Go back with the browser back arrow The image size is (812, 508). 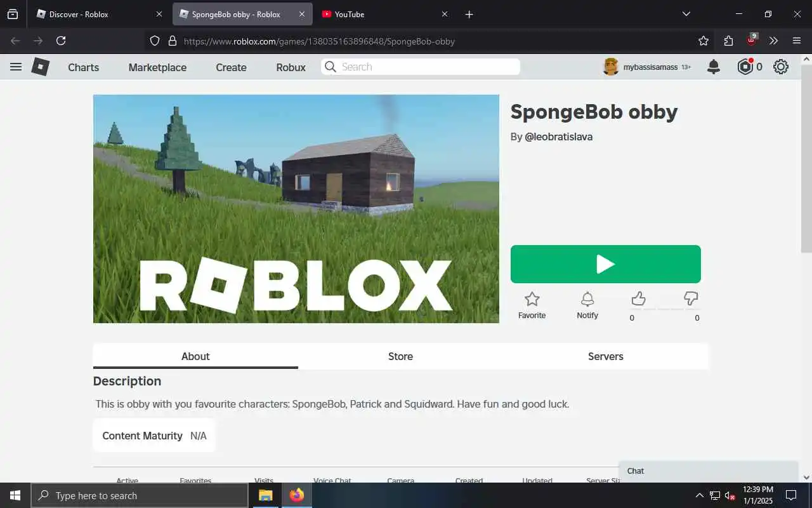pyautogui.click(x=16, y=41)
